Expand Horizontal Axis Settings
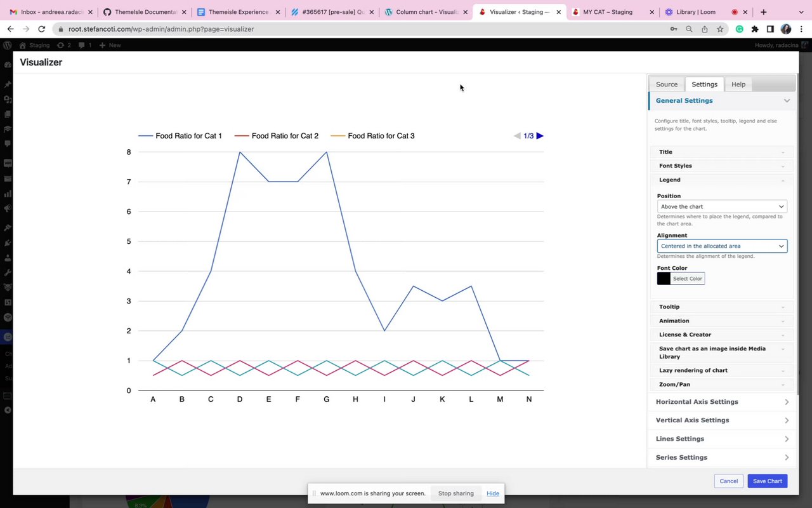812x508 pixels. pyautogui.click(x=722, y=402)
